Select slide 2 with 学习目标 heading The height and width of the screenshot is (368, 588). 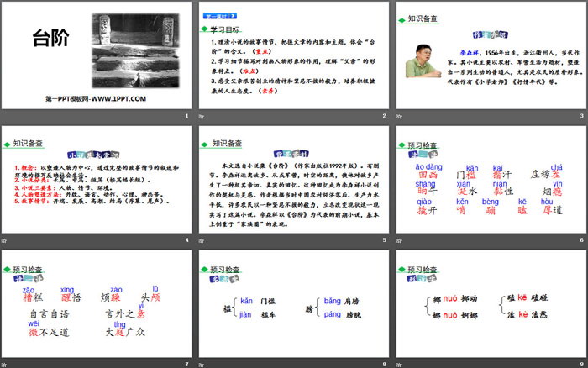coord(294,55)
